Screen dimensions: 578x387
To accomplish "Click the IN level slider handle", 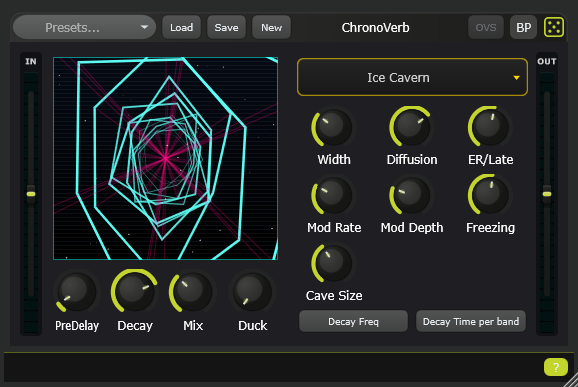I will click(31, 194).
